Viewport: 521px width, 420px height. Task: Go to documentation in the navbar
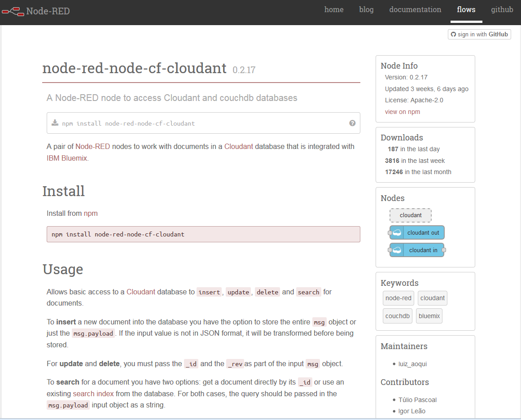pyautogui.click(x=415, y=9)
